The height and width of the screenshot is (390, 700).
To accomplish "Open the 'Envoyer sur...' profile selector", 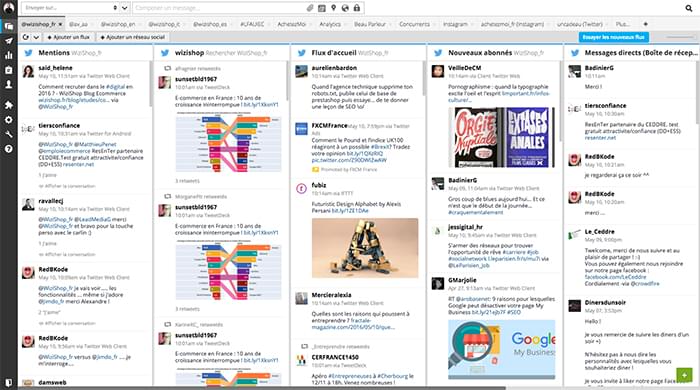I will (x=71, y=8).
